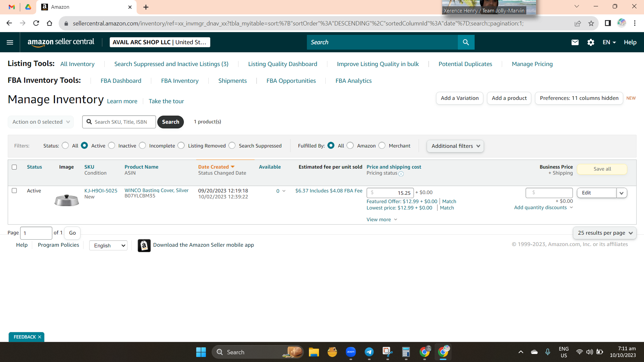Expand View more pricing details
Screen dimensions: 644x362
[x=382, y=220]
